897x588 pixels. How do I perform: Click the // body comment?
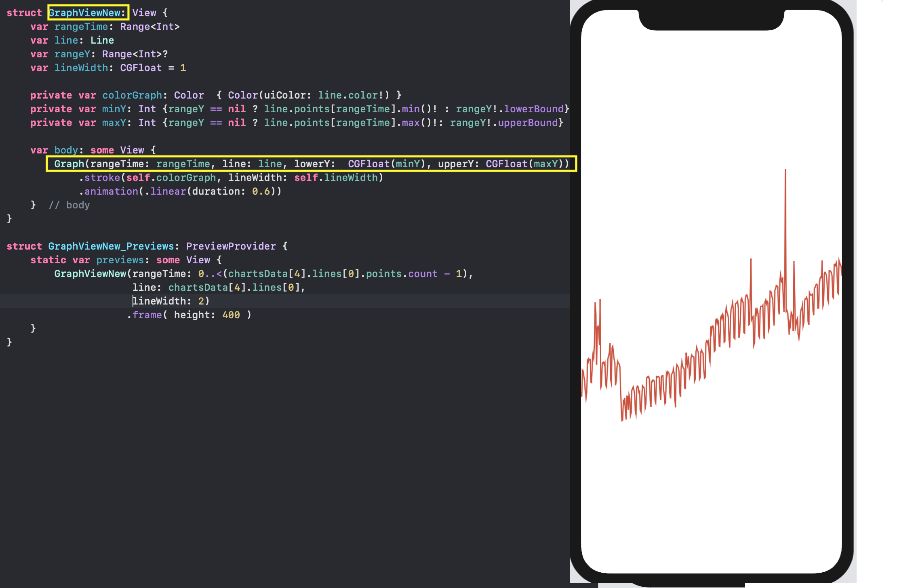[x=69, y=205]
